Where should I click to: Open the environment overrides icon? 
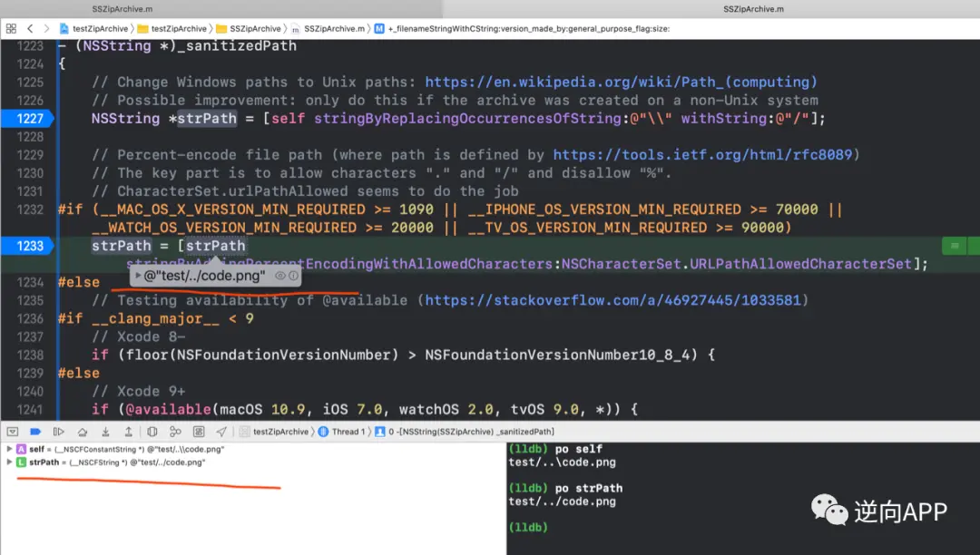click(199, 432)
